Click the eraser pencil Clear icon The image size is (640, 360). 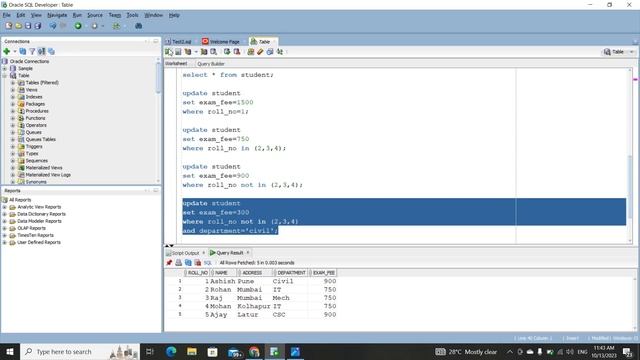coord(260,52)
